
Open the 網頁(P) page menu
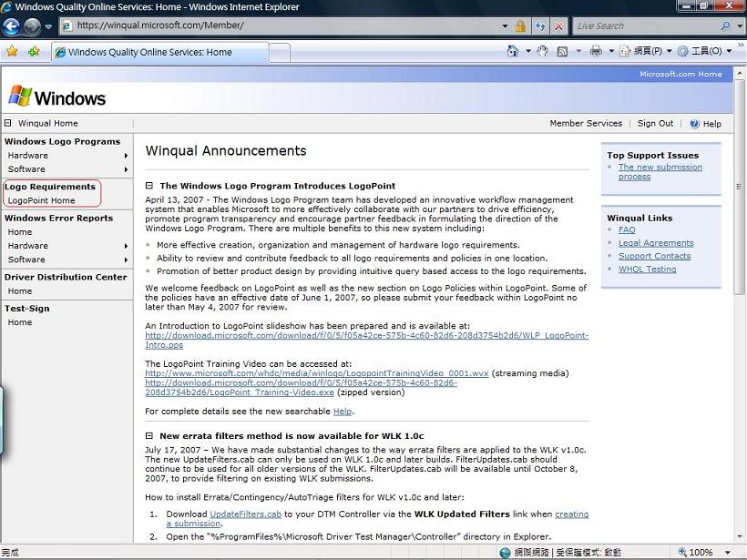pyautogui.click(x=646, y=51)
